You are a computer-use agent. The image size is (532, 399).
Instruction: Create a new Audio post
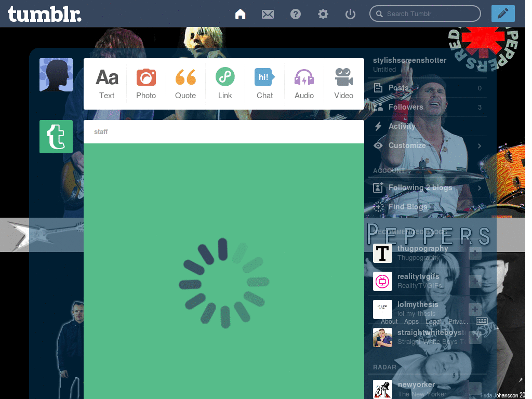[304, 84]
